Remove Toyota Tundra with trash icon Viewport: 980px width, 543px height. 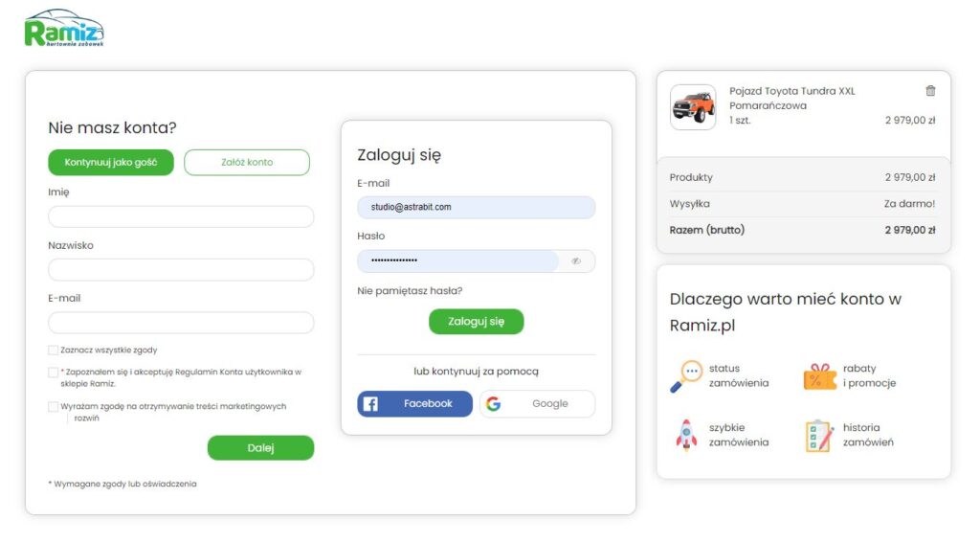tap(930, 91)
